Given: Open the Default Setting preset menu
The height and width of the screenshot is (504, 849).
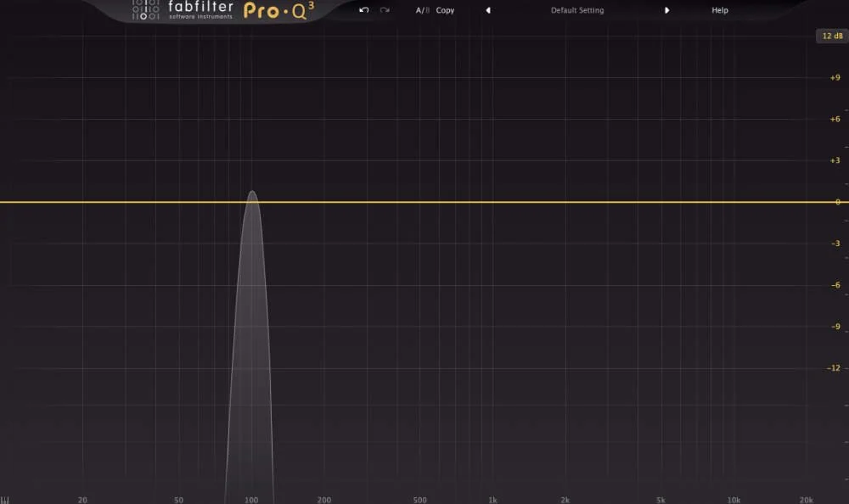Looking at the screenshot, I should 577,9.
